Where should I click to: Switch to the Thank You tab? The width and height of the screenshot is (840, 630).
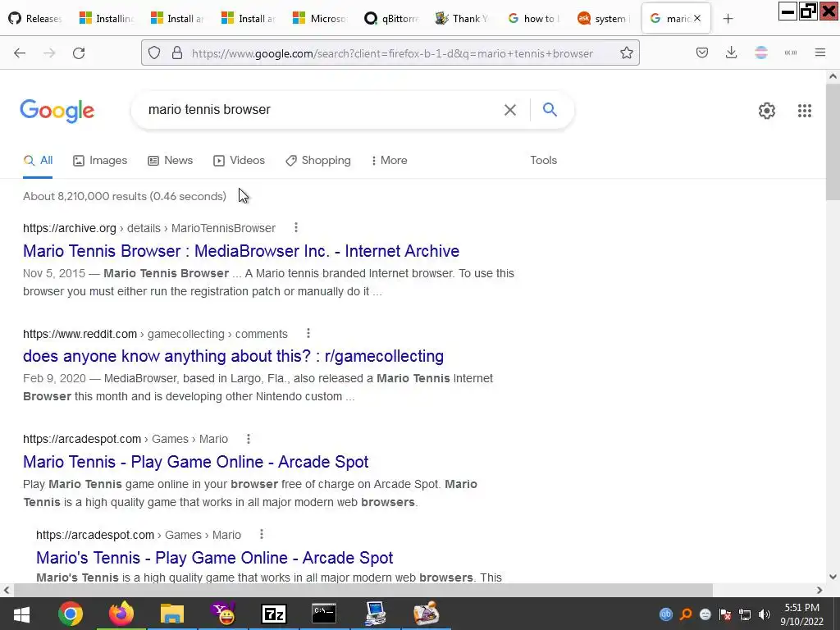pyautogui.click(x=463, y=19)
